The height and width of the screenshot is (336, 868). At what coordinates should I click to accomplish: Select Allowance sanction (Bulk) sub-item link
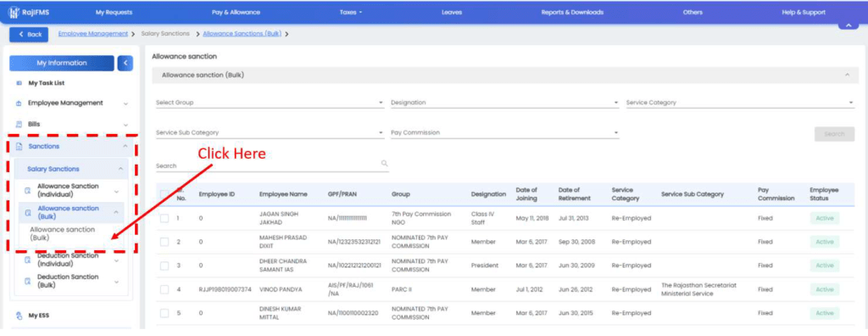pyautogui.click(x=63, y=233)
